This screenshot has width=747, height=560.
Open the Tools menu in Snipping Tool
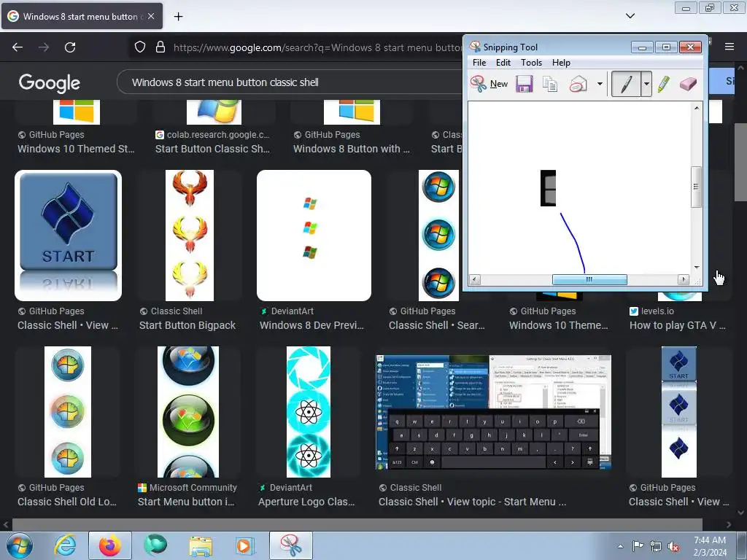pyautogui.click(x=531, y=63)
